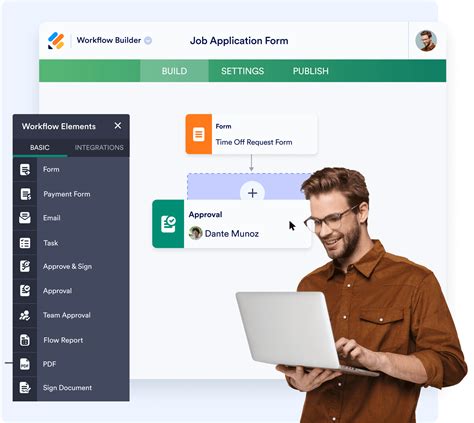Switch to the PUBLISH tab

click(x=311, y=71)
